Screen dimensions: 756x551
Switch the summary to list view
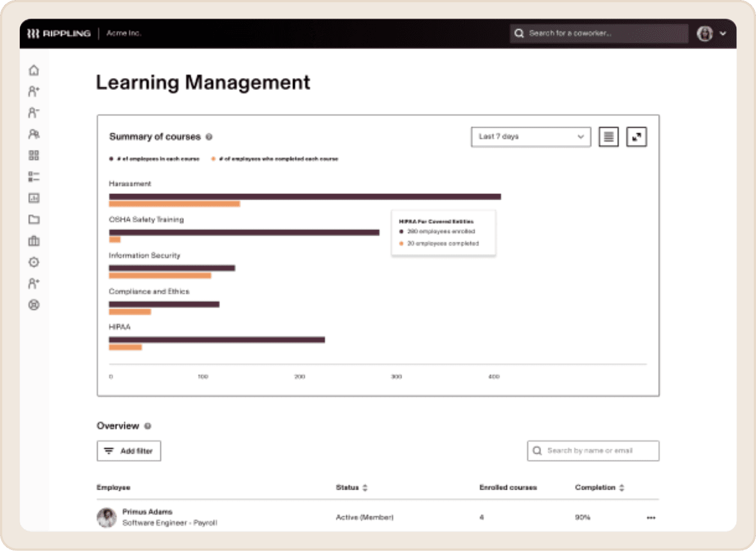click(608, 137)
